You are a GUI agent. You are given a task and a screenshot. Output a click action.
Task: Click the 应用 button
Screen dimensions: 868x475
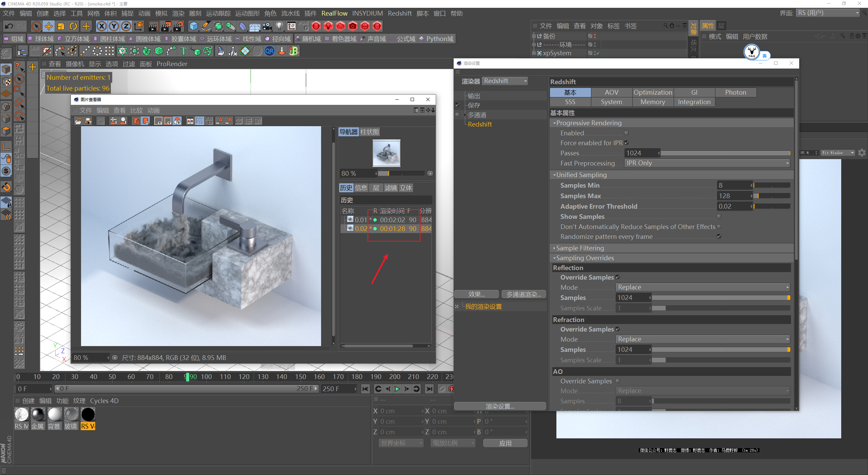click(x=505, y=443)
